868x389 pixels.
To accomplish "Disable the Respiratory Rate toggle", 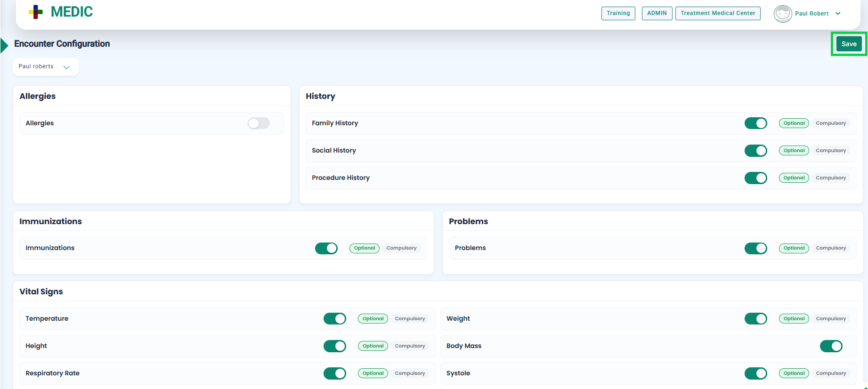I will click(x=334, y=373).
